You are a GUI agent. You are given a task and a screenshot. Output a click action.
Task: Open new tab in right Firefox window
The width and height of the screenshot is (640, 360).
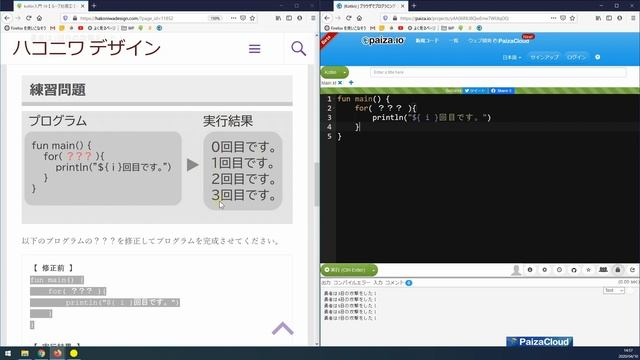pyautogui.click(x=413, y=6)
